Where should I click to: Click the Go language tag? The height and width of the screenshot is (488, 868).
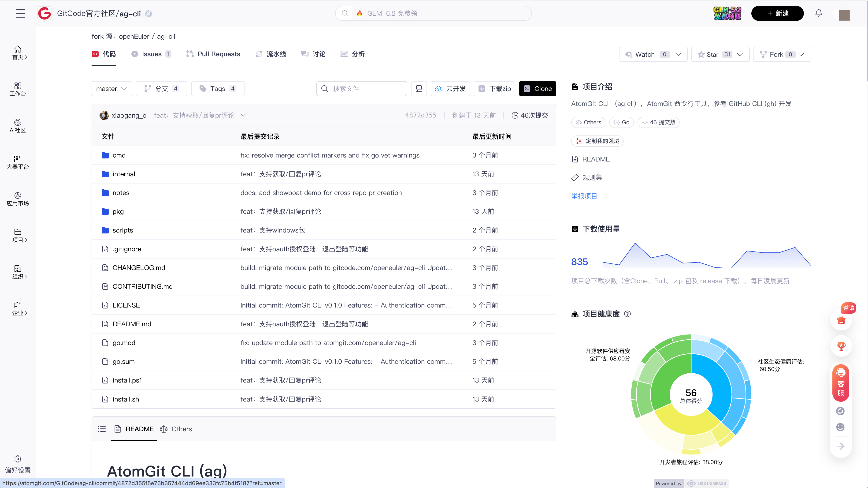tap(621, 122)
